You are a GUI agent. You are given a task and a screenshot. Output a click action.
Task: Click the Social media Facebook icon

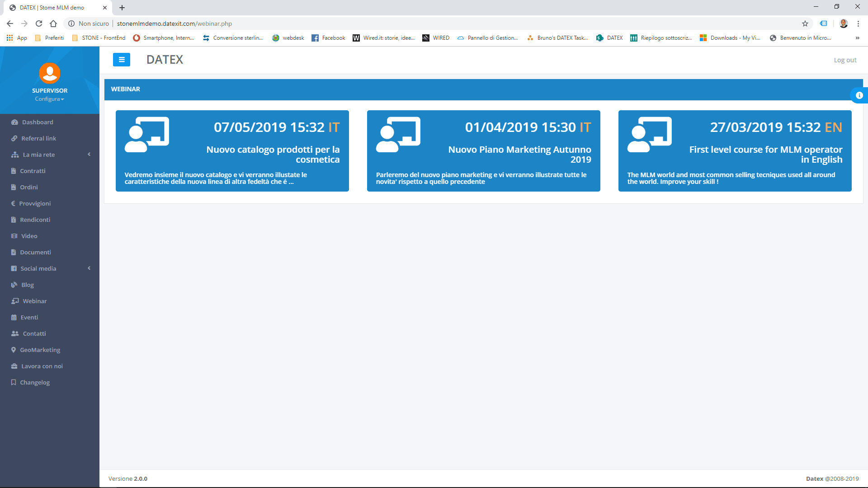tap(14, 268)
